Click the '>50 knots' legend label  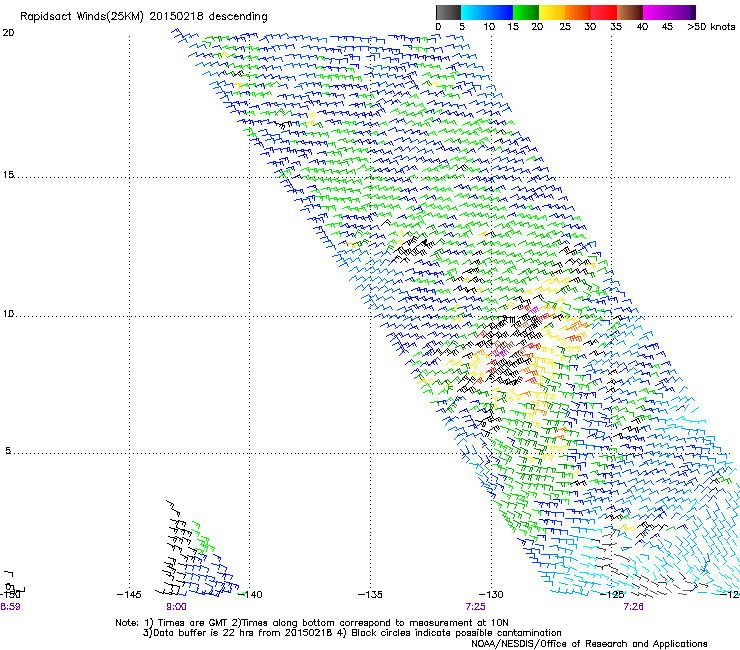point(711,27)
